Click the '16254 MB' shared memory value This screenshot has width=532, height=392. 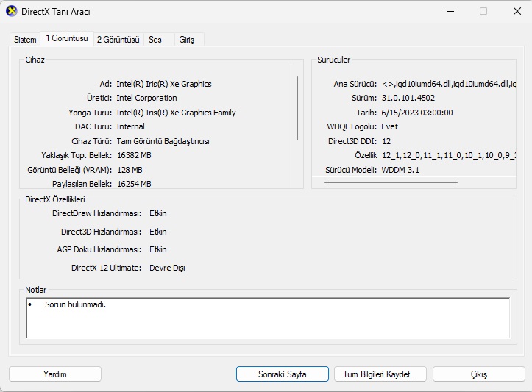point(134,184)
